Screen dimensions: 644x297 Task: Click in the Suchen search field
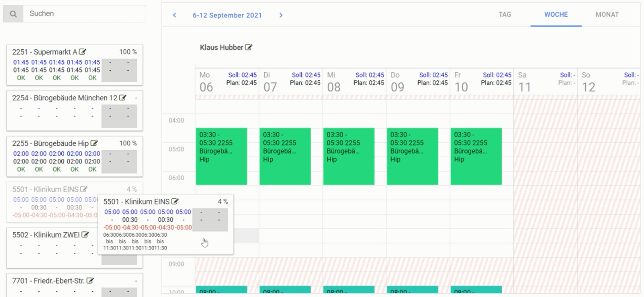(x=84, y=14)
